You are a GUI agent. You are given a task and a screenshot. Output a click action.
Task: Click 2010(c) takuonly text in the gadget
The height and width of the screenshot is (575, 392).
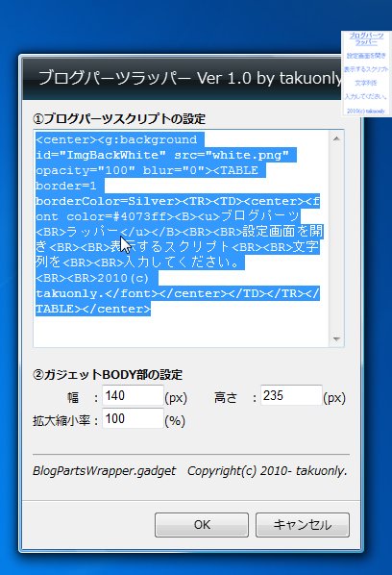click(366, 111)
